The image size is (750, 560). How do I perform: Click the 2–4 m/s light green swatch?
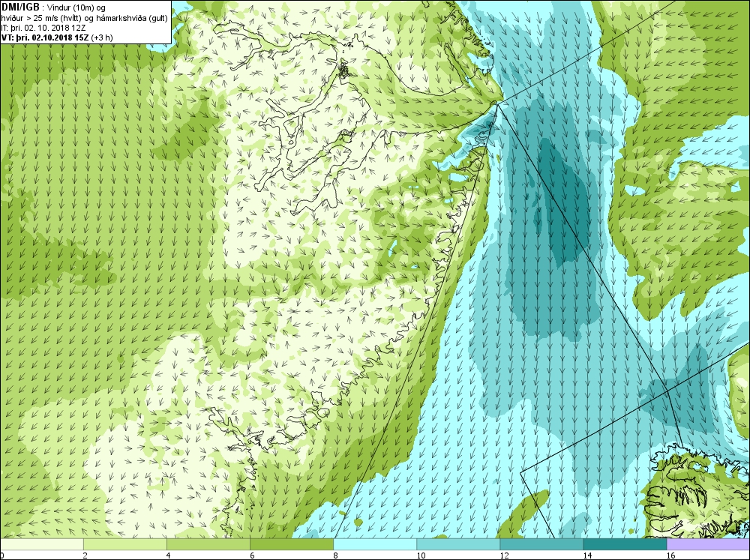(x=124, y=544)
